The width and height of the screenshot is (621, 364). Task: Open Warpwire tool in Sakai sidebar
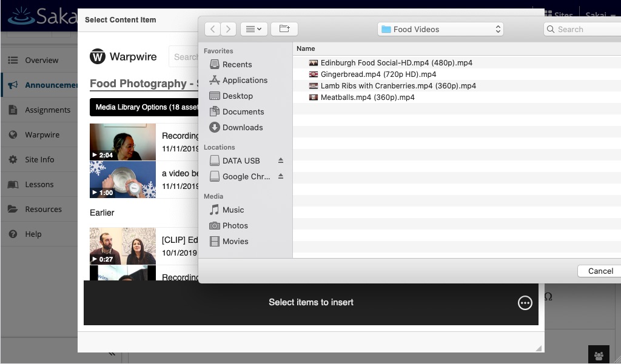[39, 134]
